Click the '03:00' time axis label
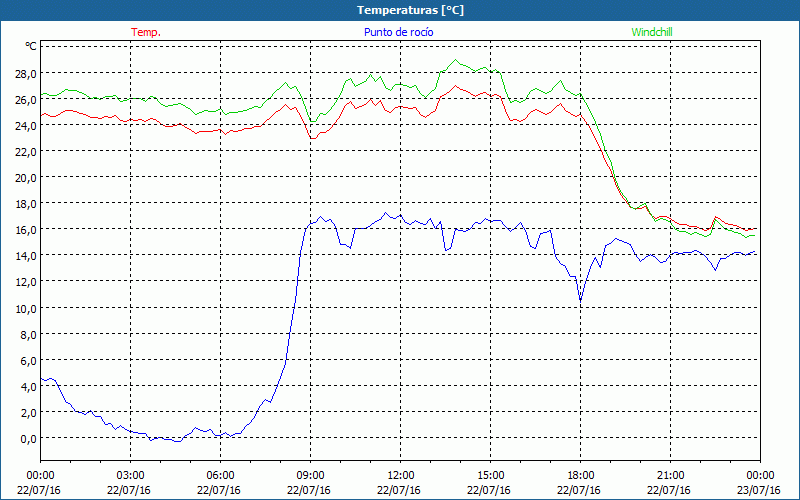Viewport: 800px width, 500px height. click(x=130, y=475)
